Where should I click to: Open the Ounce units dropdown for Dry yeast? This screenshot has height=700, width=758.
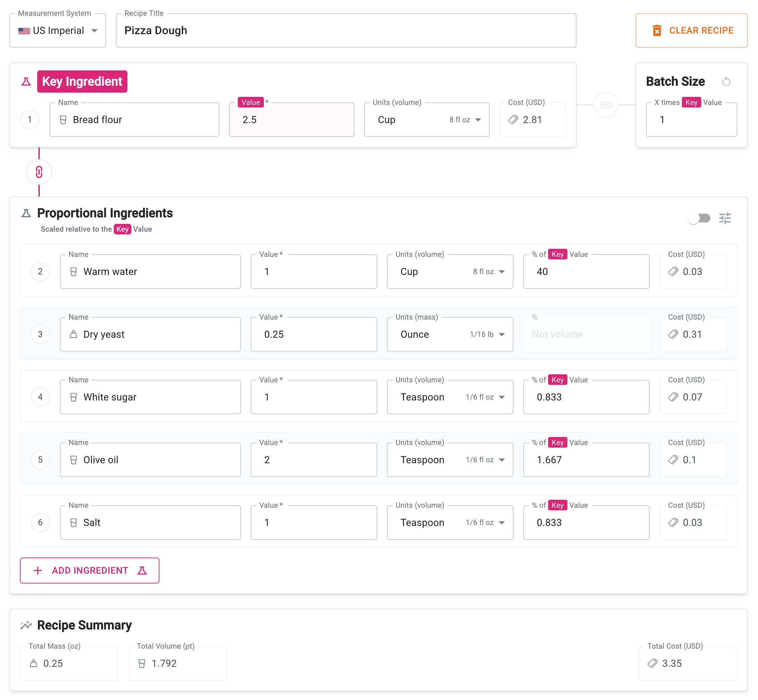tap(502, 334)
